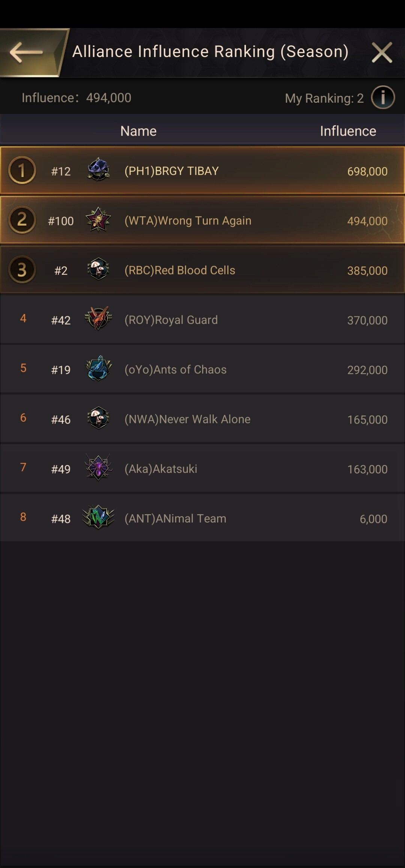Tap Wrong Turn Again star emblem
This screenshot has width=405, height=868.
(98, 220)
